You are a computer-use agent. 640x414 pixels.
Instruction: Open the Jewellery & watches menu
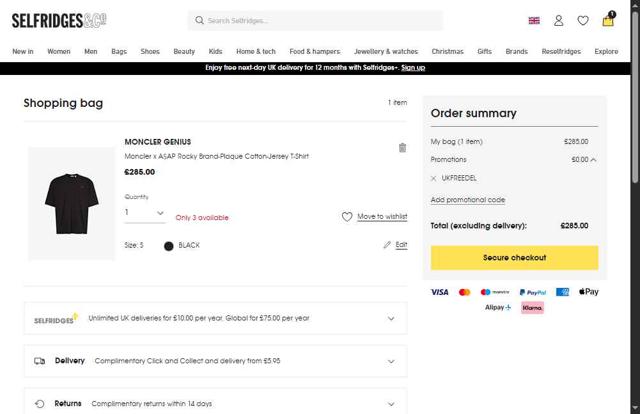pyautogui.click(x=386, y=51)
